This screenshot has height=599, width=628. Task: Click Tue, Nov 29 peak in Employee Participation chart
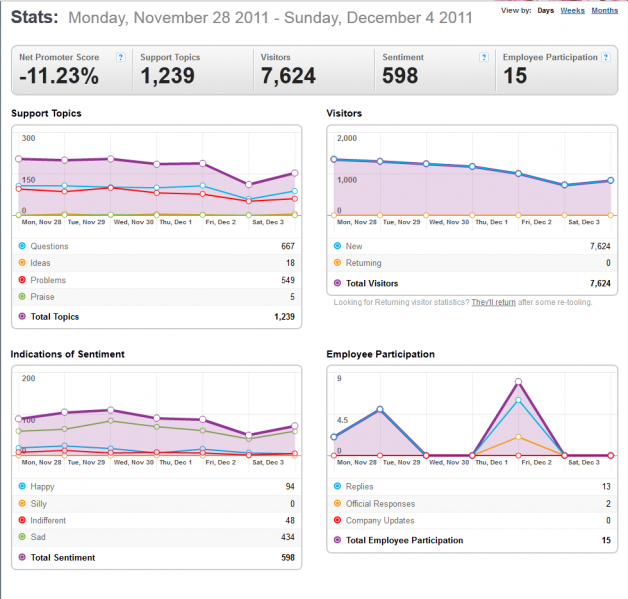[380, 409]
